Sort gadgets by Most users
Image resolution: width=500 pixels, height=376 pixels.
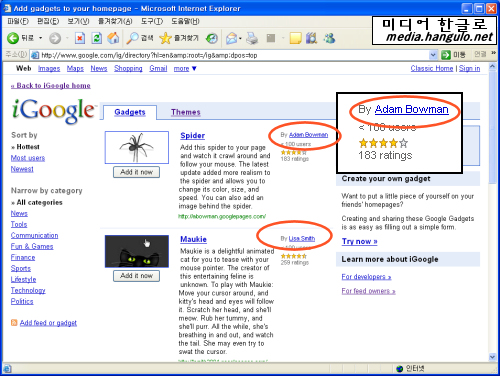click(x=28, y=158)
